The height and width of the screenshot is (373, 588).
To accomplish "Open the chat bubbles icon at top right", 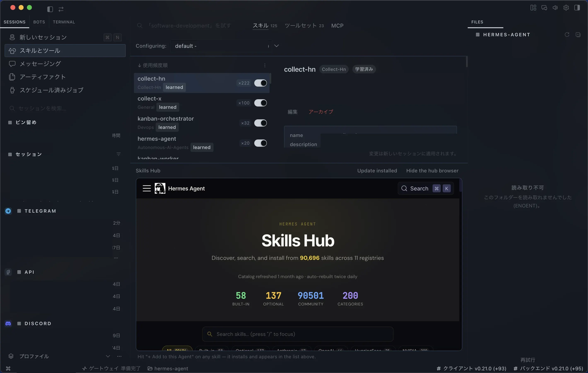I will point(544,8).
